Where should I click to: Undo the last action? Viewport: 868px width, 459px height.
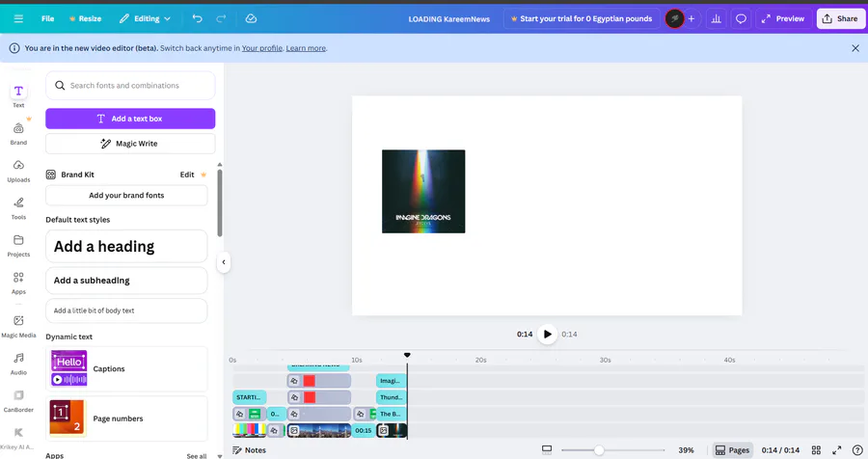(197, 18)
